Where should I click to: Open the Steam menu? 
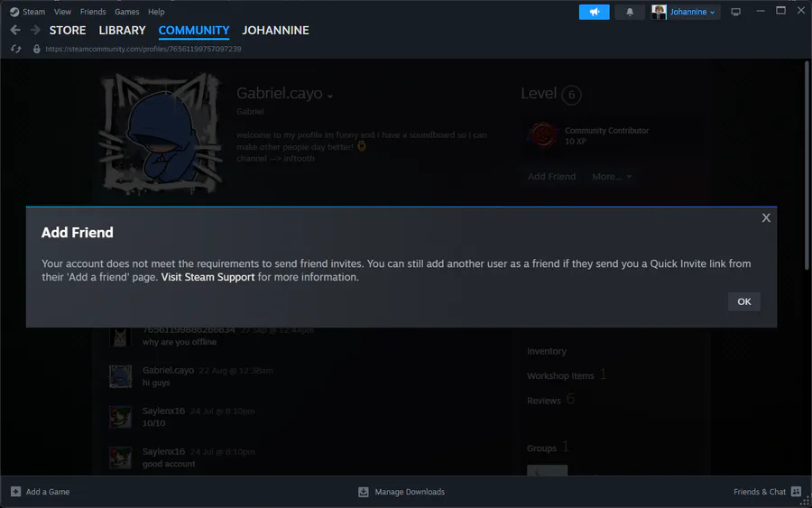click(33, 12)
